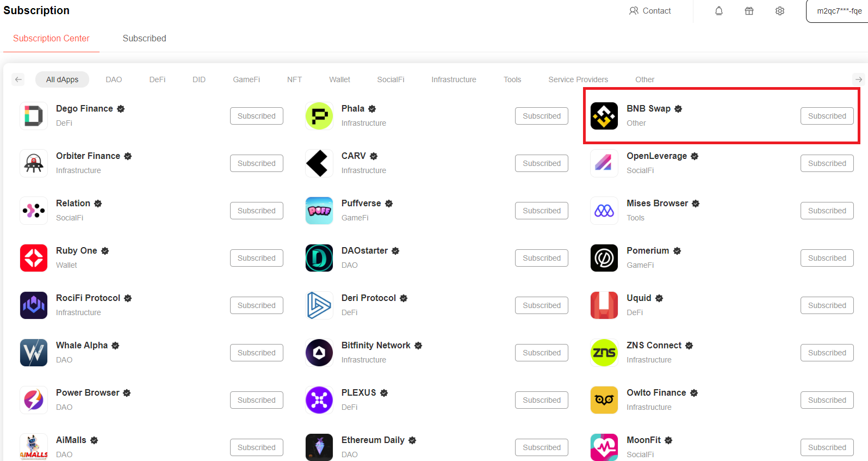Open the MoonFit dApp name

[x=643, y=440]
